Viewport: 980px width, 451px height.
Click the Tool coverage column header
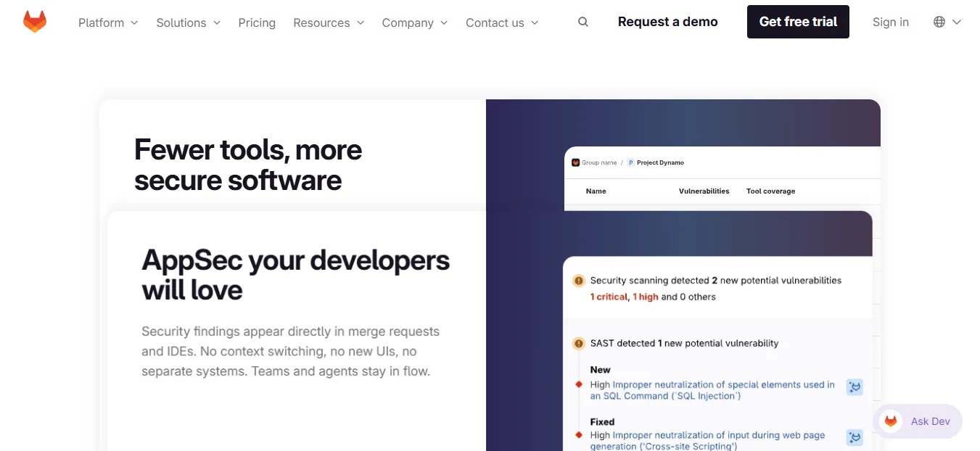pyautogui.click(x=770, y=191)
